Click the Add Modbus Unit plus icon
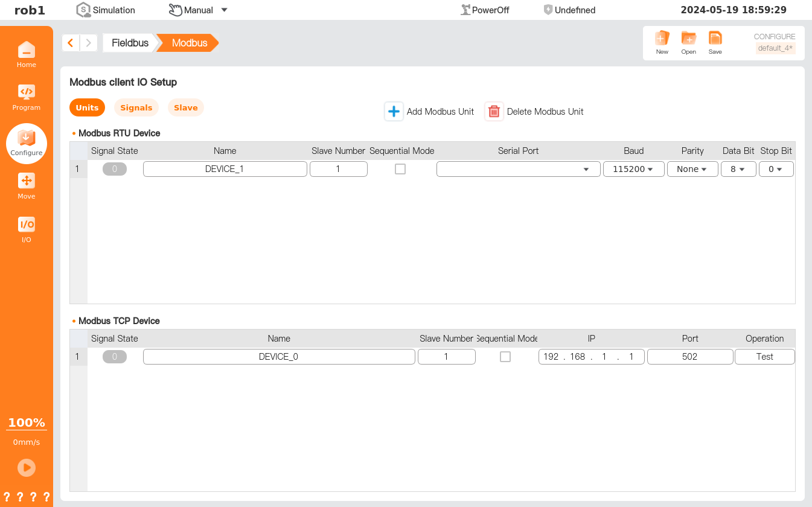Image resolution: width=812 pixels, height=507 pixels. point(394,112)
